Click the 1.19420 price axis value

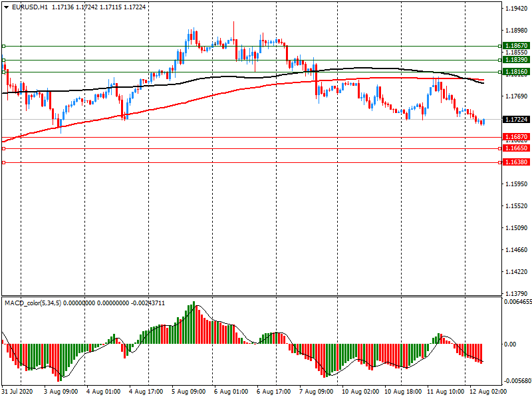(x=517, y=9)
